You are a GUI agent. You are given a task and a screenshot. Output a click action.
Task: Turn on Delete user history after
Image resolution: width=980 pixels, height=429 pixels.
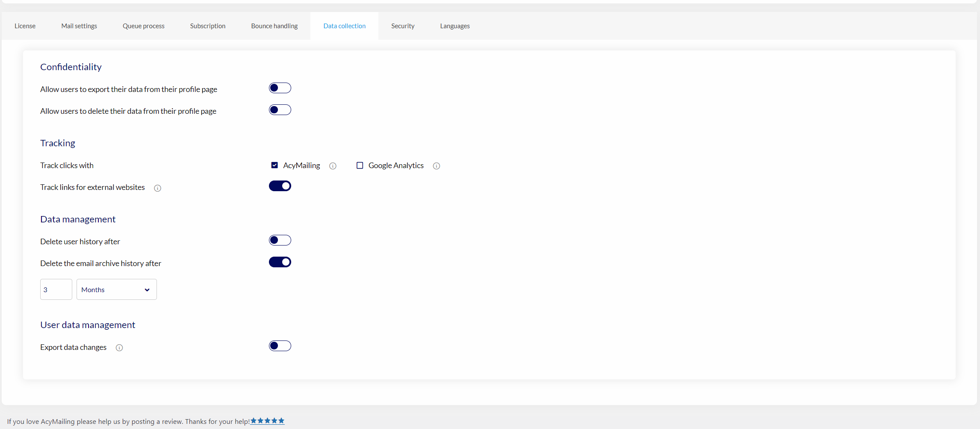point(280,240)
